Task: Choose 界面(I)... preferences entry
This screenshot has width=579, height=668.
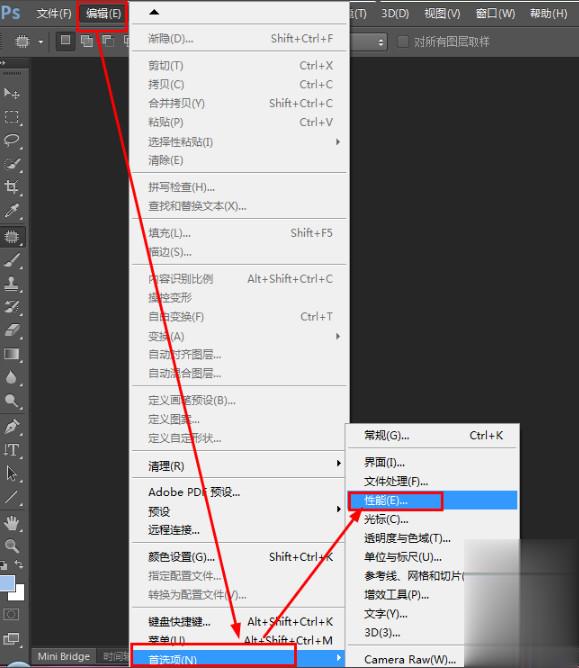Action: click(x=433, y=462)
